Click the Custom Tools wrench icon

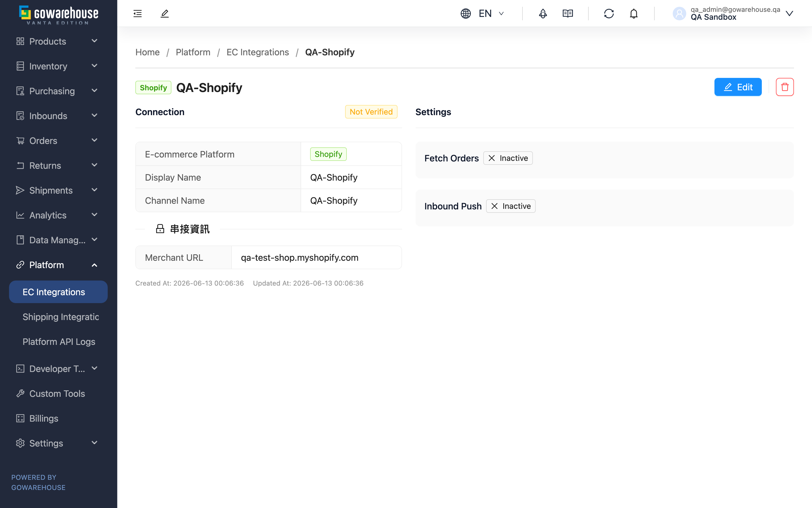20,393
